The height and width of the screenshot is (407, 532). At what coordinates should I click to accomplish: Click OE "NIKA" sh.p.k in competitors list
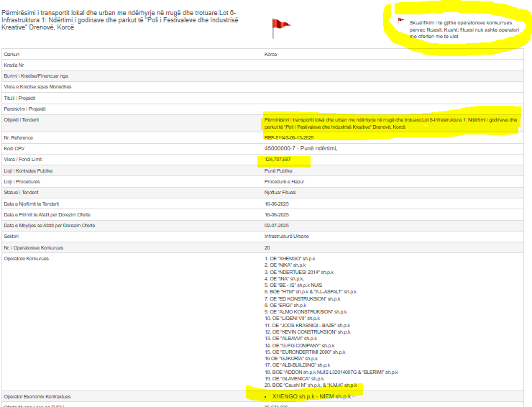pos(288,264)
